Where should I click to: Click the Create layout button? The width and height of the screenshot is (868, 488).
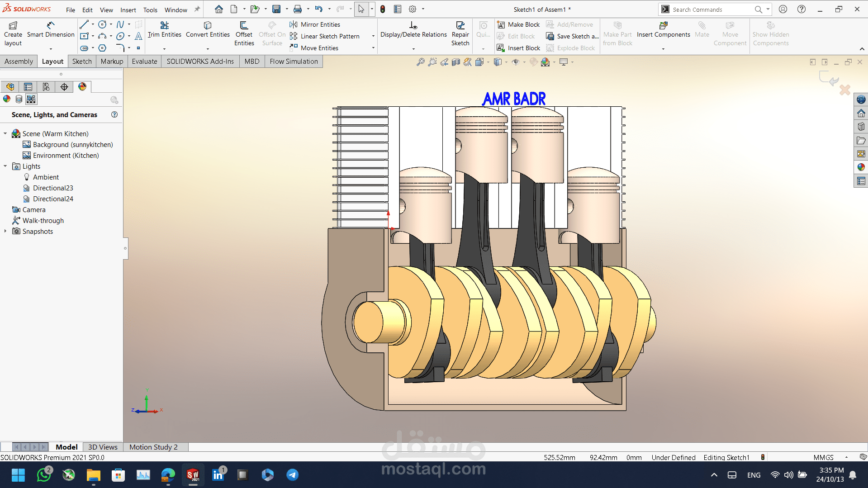[13, 33]
